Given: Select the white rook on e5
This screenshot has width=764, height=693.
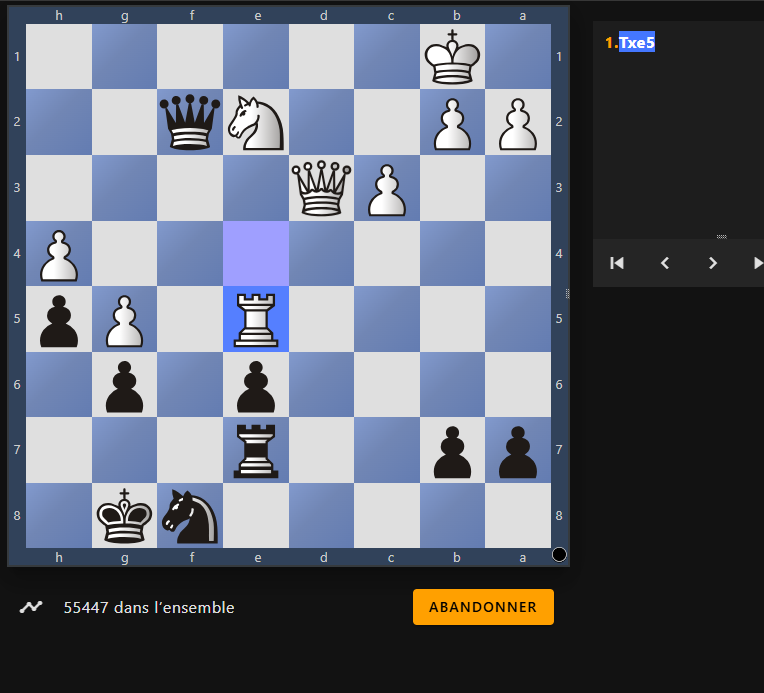Looking at the screenshot, I should 256,319.
